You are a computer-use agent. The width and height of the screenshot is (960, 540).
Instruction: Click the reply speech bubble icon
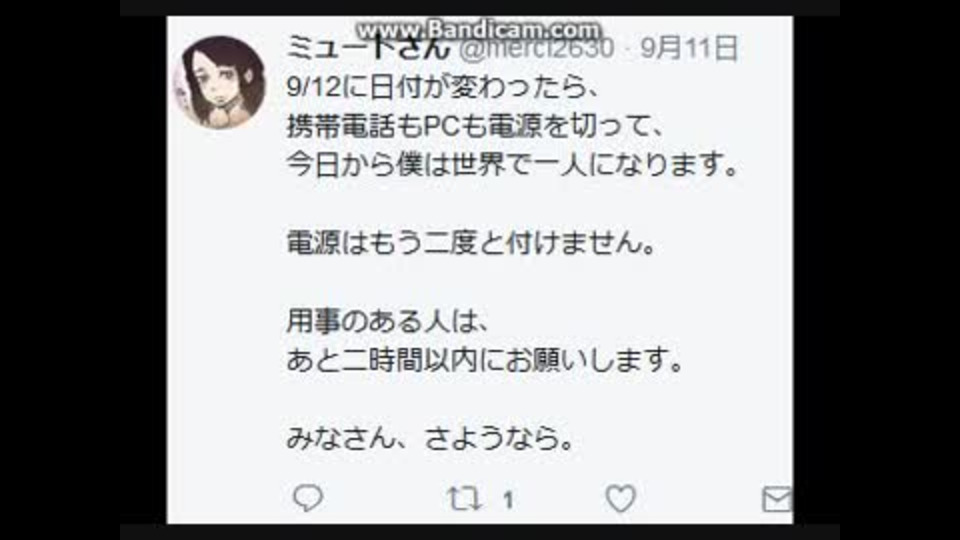(x=307, y=498)
